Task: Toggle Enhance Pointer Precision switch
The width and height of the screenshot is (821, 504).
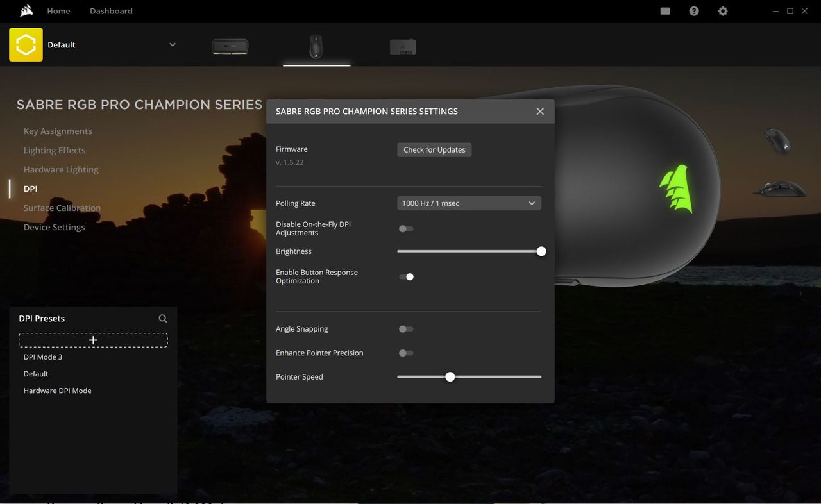Action: [x=406, y=353]
